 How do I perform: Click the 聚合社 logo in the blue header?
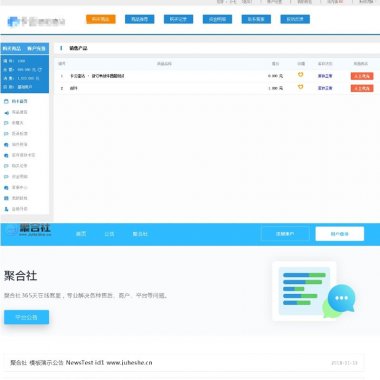pos(29,230)
